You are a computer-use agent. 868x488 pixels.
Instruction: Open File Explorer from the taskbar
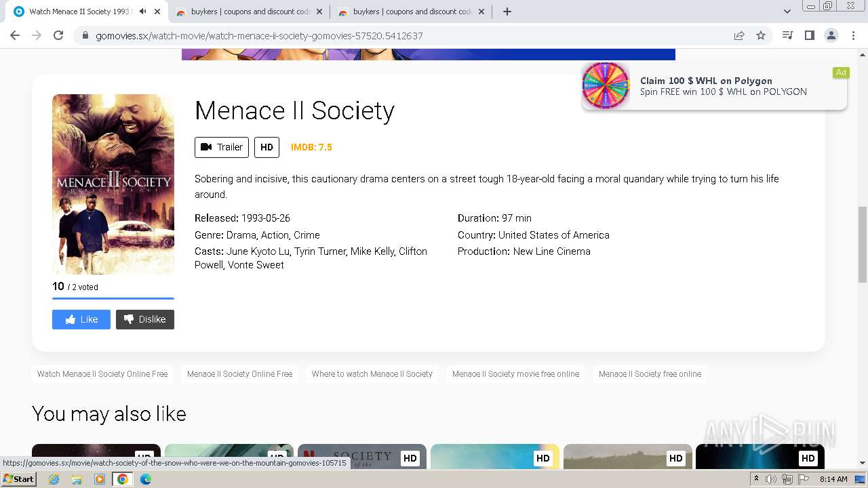point(77,479)
